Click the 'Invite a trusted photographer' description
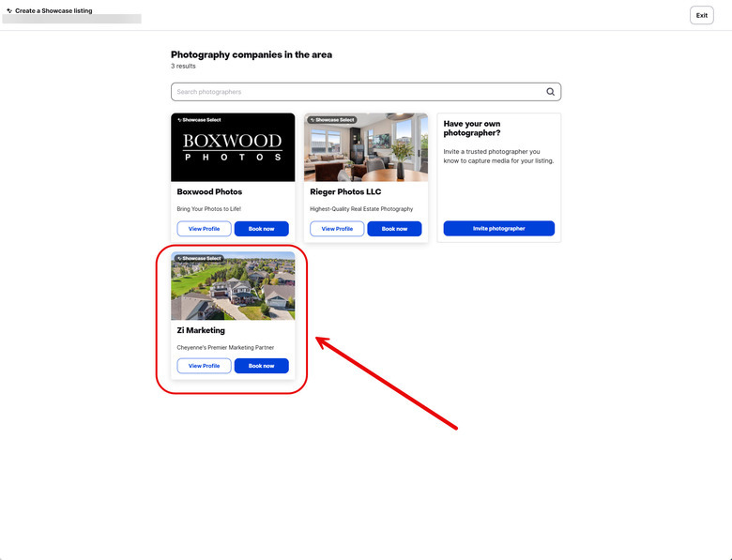Viewport: 732px width, 560px height. tap(498, 157)
